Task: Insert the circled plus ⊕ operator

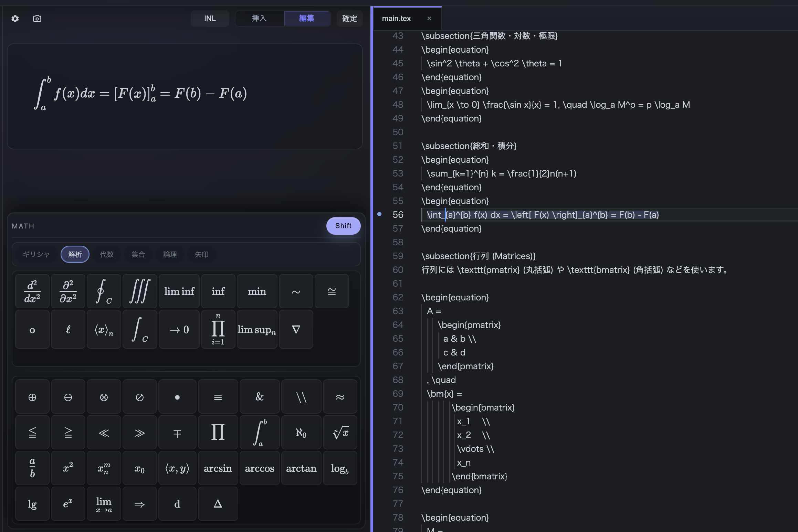Action: 32,396
